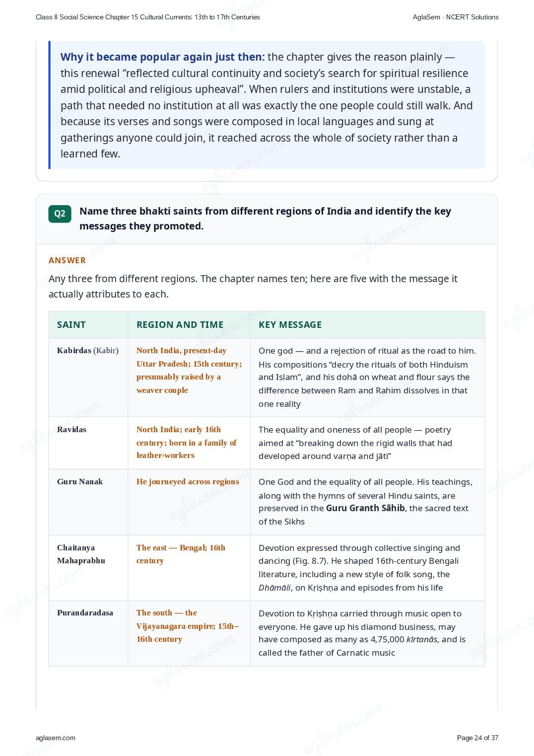Select the AglaSem · NCERT Solutions header text

456,17
